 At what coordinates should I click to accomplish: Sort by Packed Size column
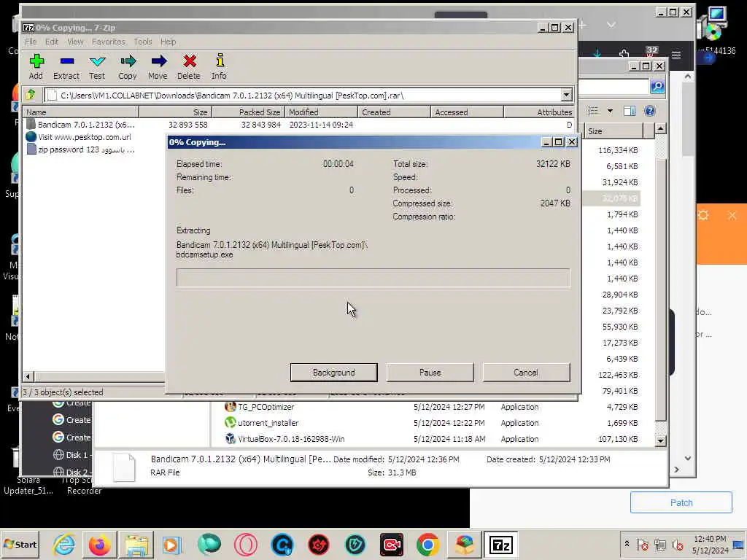coord(248,112)
